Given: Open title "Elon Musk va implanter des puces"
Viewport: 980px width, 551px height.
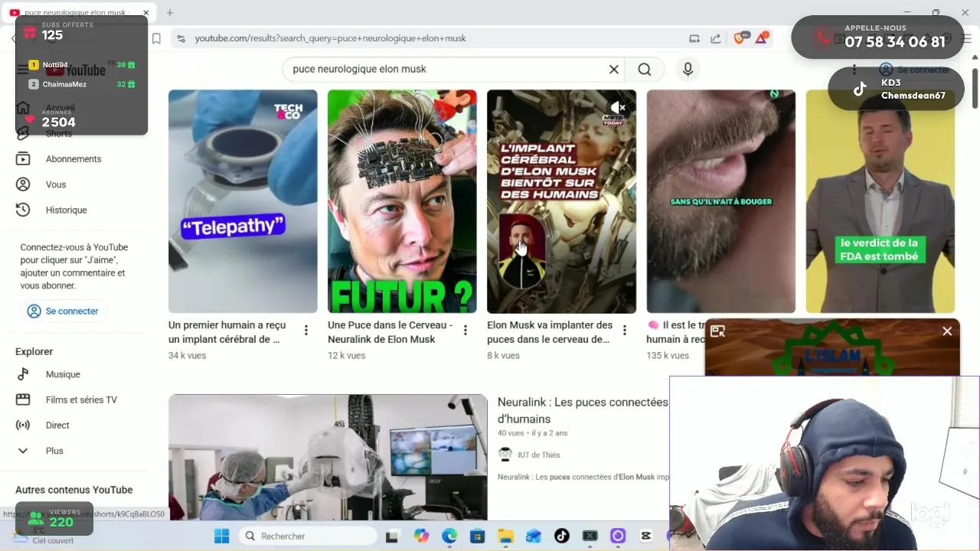Looking at the screenshot, I should 550,332.
